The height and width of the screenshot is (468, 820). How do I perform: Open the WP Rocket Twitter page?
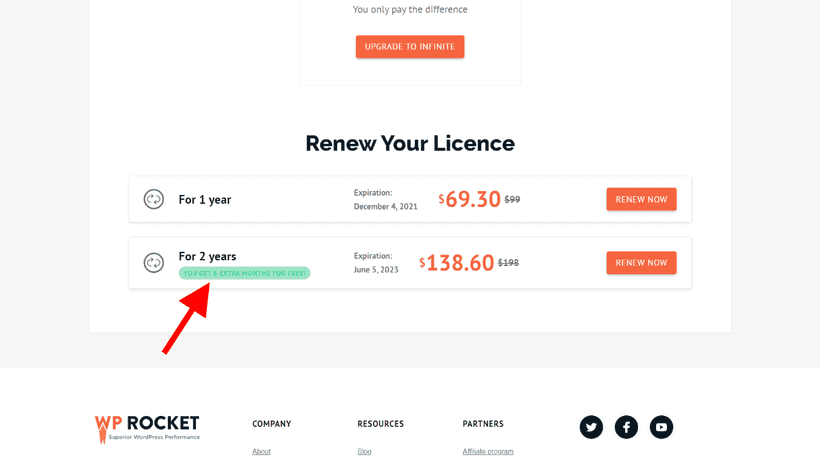591,427
